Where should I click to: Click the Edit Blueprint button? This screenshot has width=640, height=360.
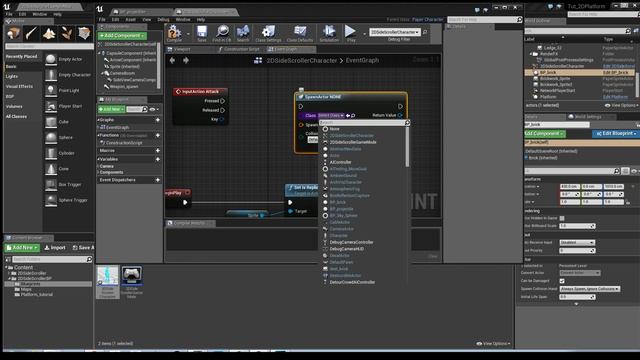coord(616,133)
